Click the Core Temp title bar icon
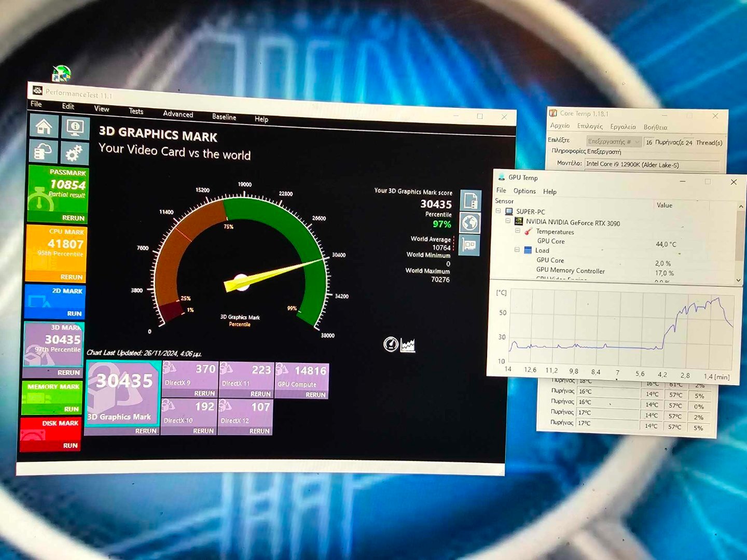The width and height of the screenshot is (747, 560). pyautogui.click(x=554, y=113)
